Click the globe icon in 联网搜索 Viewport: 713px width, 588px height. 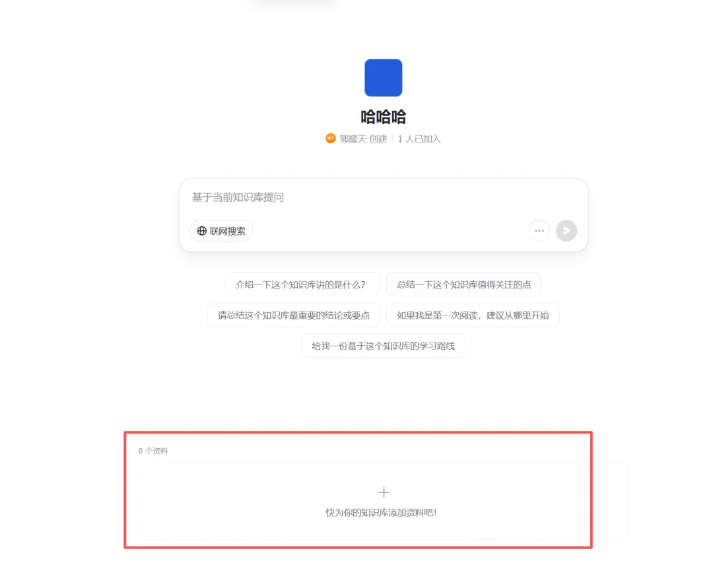(x=201, y=231)
